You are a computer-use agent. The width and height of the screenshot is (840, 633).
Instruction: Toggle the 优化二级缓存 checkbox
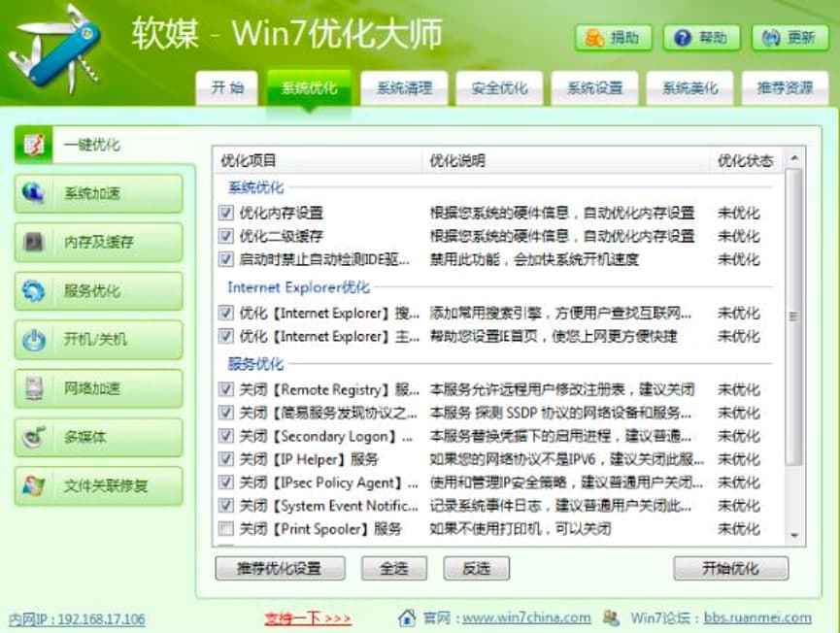pyautogui.click(x=225, y=236)
